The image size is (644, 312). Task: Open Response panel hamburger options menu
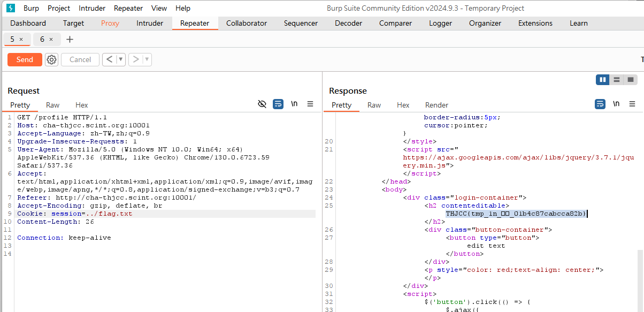point(632,104)
